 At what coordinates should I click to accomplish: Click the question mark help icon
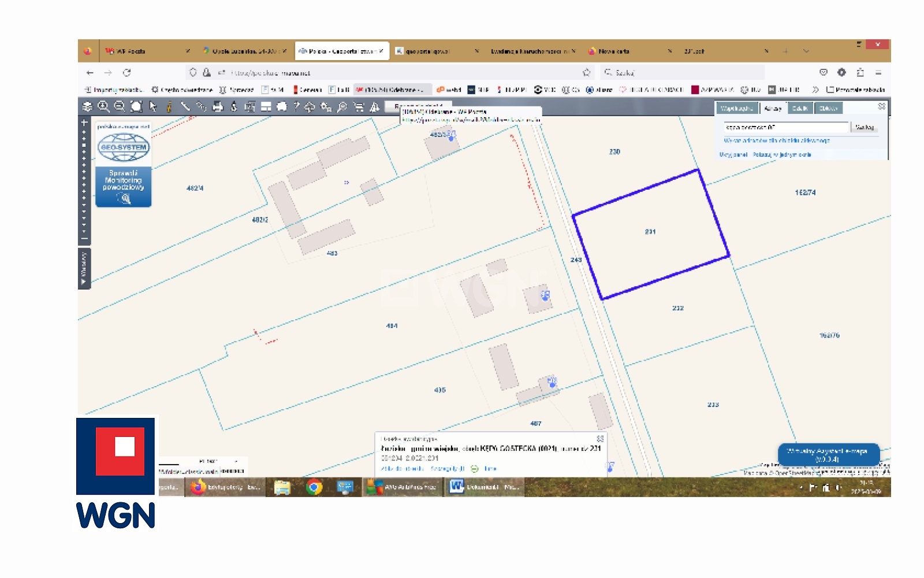click(296, 106)
